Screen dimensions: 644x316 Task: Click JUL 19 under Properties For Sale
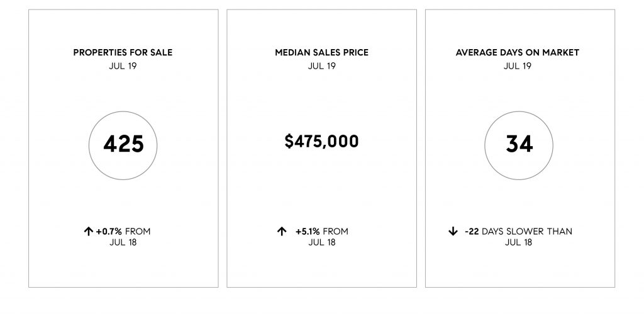tap(123, 65)
